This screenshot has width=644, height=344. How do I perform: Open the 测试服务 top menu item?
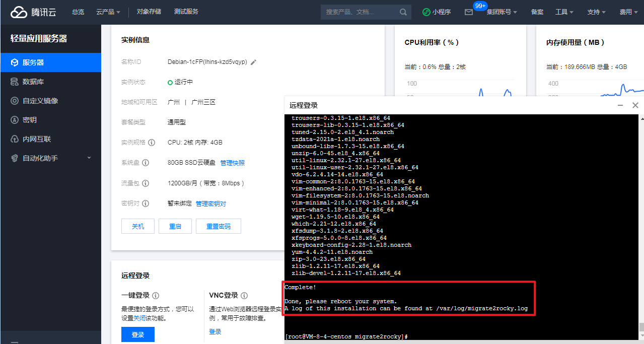(186, 12)
